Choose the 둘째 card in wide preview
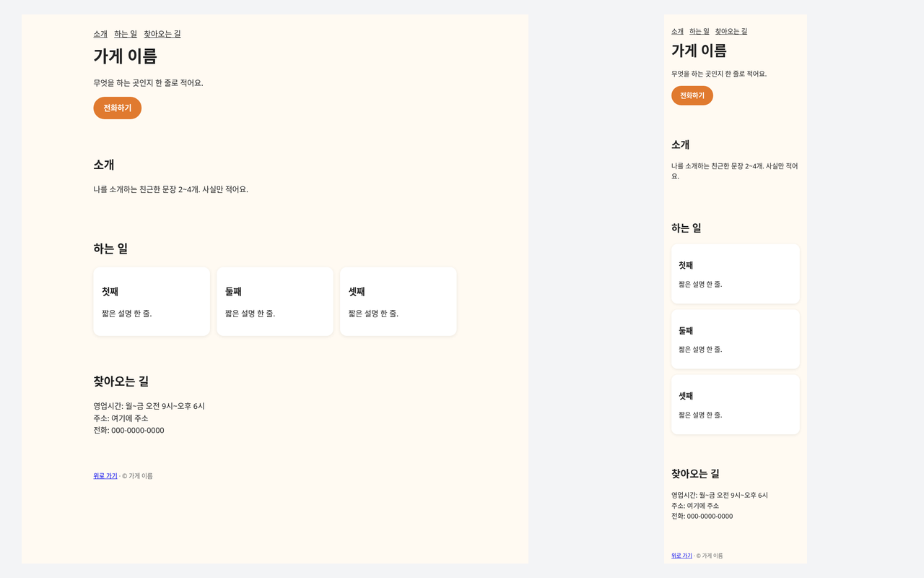This screenshot has width=924, height=578. tap(275, 301)
